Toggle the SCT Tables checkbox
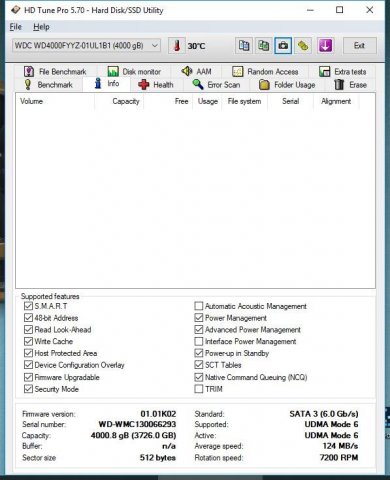 [199, 365]
